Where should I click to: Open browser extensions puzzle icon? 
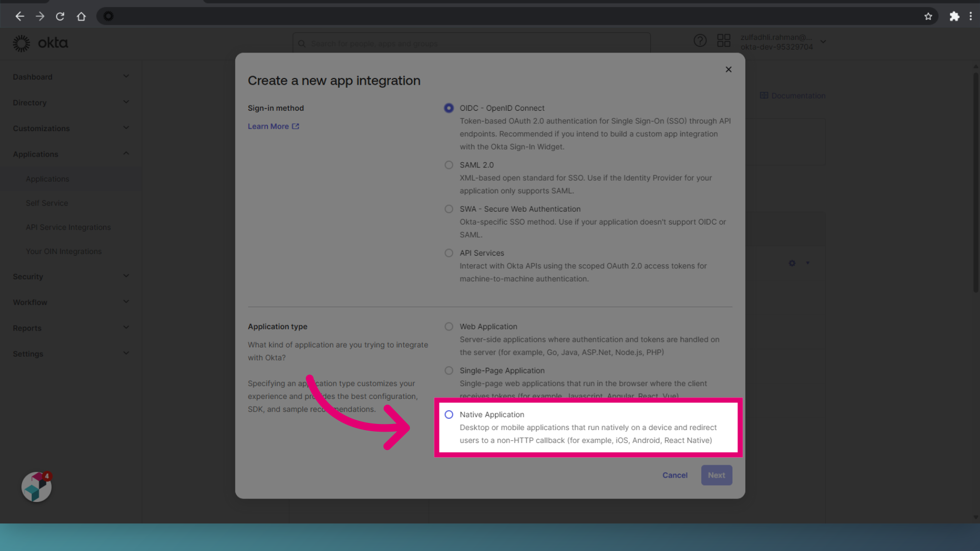[x=954, y=16]
